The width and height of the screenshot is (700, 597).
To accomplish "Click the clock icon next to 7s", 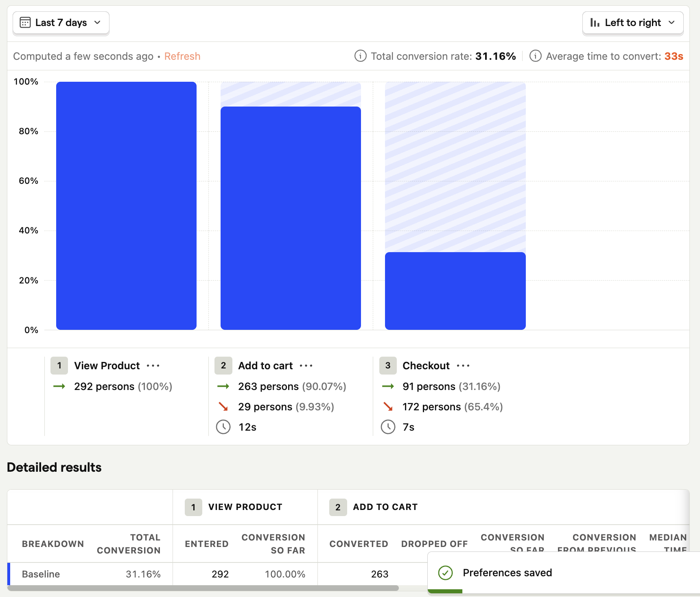I will (x=388, y=427).
